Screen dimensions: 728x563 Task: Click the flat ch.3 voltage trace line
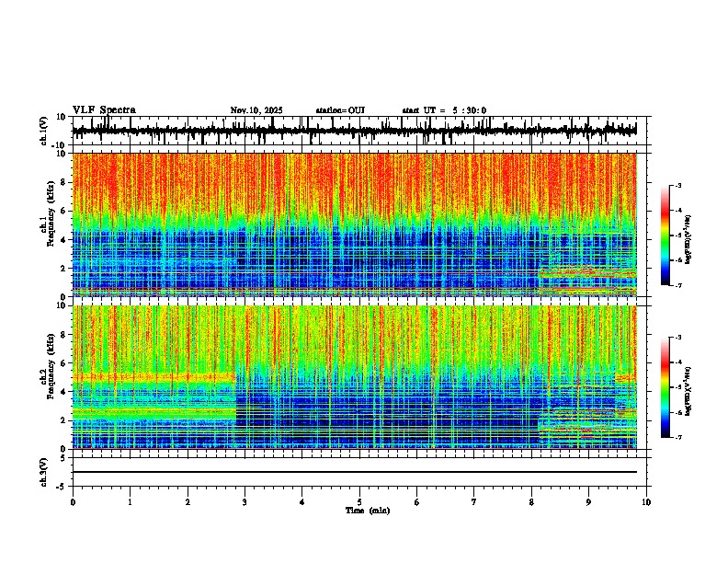point(355,472)
